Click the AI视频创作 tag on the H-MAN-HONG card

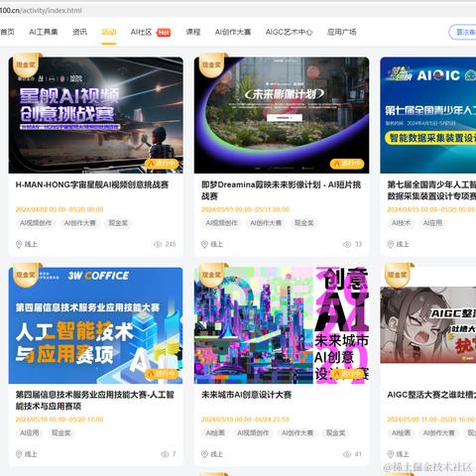coord(36,223)
